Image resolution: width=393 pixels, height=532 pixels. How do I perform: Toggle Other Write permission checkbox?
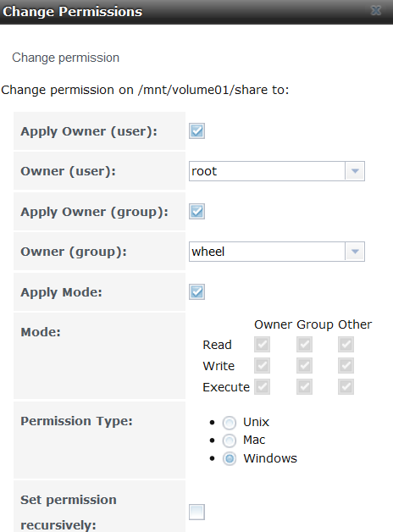[x=346, y=365]
